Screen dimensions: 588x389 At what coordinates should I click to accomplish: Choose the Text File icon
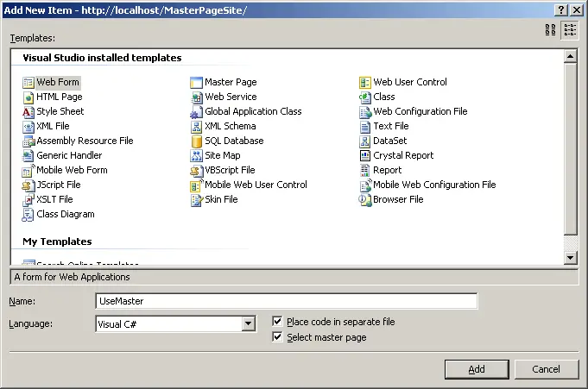pyautogui.click(x=365, y=126)
